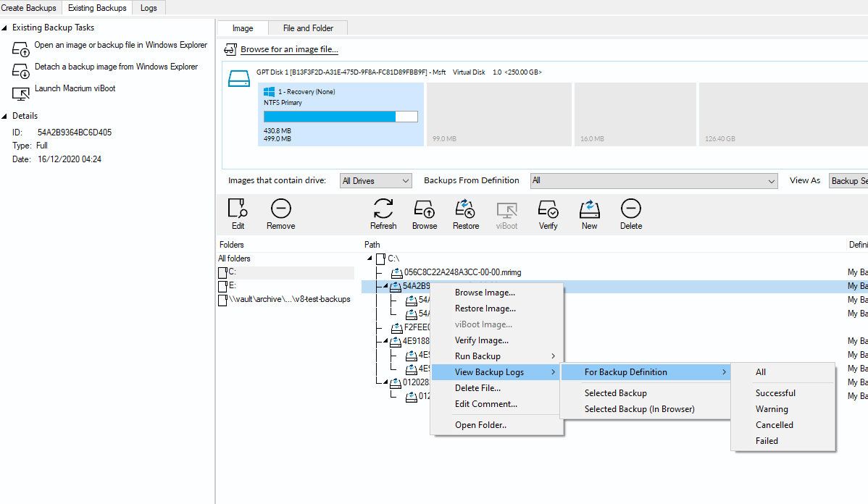The image size is (868, 504).
Task: Collapse the 4E9188 backup set node
Action: click(386, 341)
